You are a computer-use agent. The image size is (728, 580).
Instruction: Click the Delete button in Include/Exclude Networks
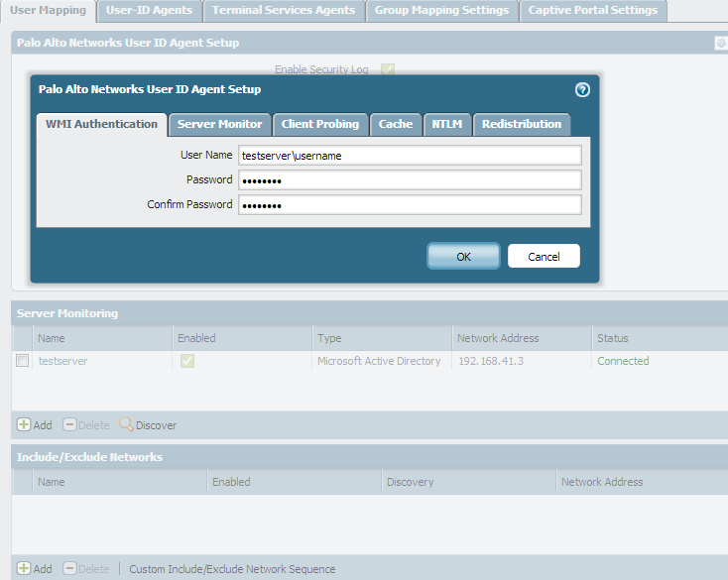(86, 569)
